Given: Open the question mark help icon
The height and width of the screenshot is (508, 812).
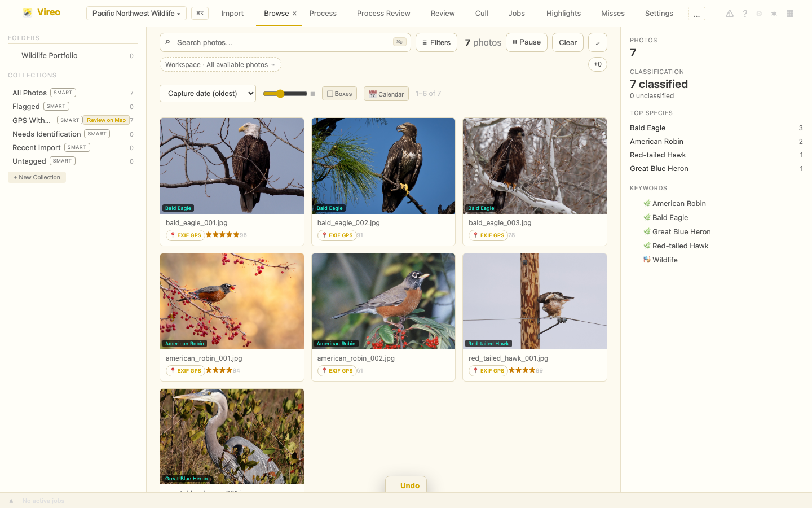Looking at the screenshot, I should pyautogui.click(x=745, y=14).
